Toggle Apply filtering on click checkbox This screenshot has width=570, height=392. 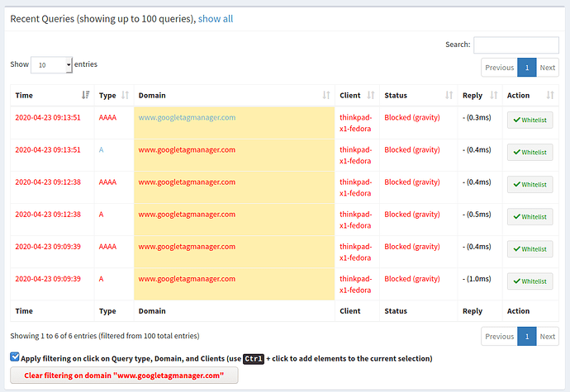pyautogui.click(x=16, y=357)
